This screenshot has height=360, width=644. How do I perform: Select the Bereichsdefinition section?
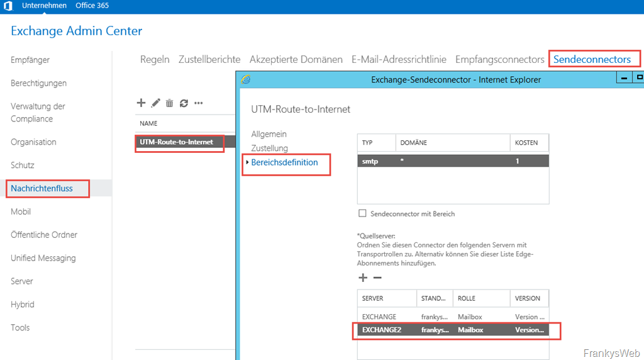coord(284,162)
